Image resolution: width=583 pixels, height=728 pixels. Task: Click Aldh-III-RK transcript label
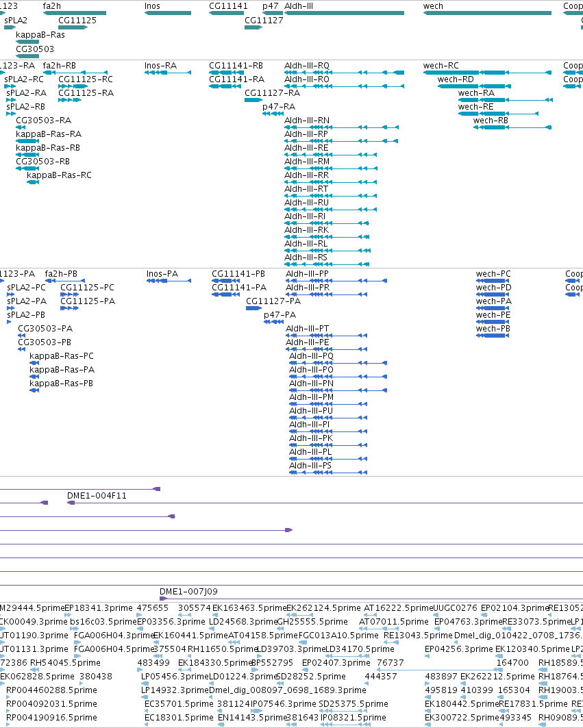[x=307, y=230]
